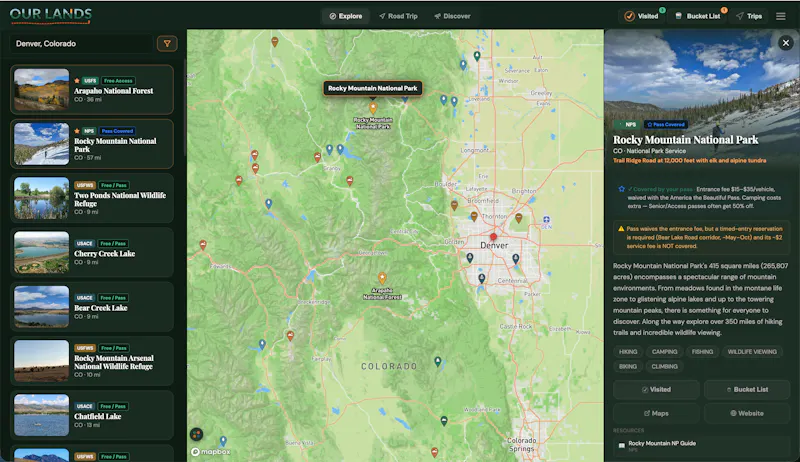800x462 pixels.
Task: Open the hamburger menu icon
Action: (781, 16)
